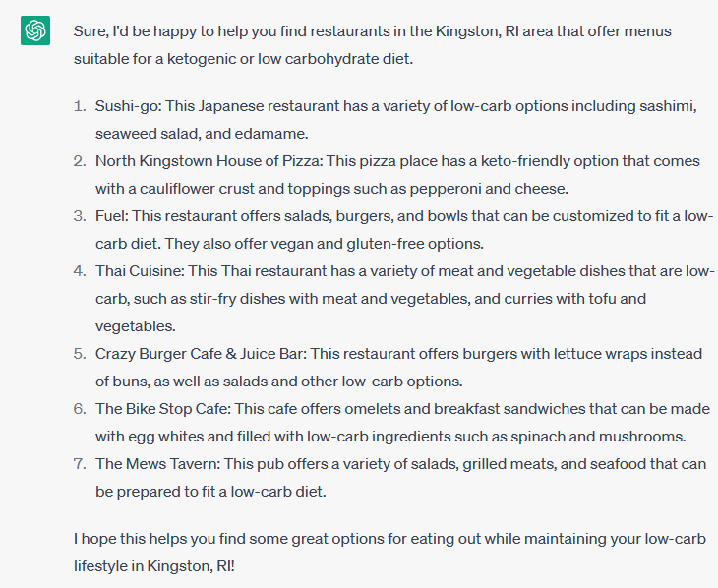Click the 'Fuel' restaurant entry
This screenshot has width=718, height=588.
[x=404, y=229]
